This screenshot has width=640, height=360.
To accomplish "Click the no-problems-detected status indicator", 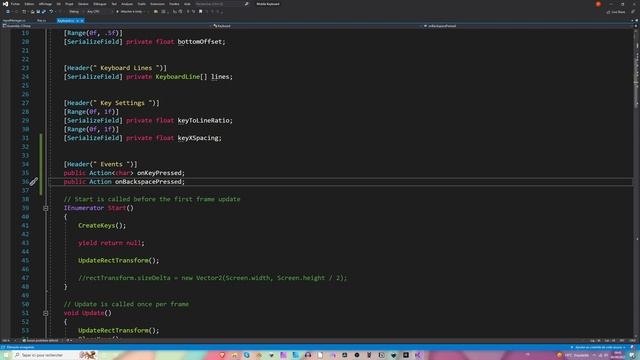I will (x=41, y=340).
